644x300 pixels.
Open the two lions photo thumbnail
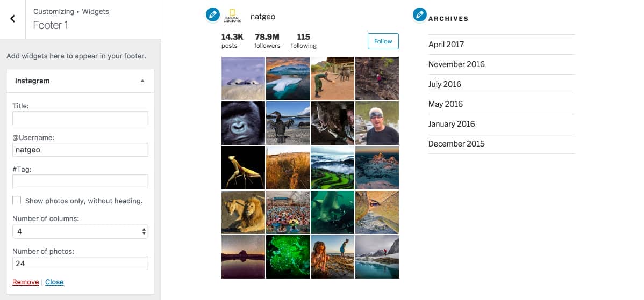click(x=243, y=212)
